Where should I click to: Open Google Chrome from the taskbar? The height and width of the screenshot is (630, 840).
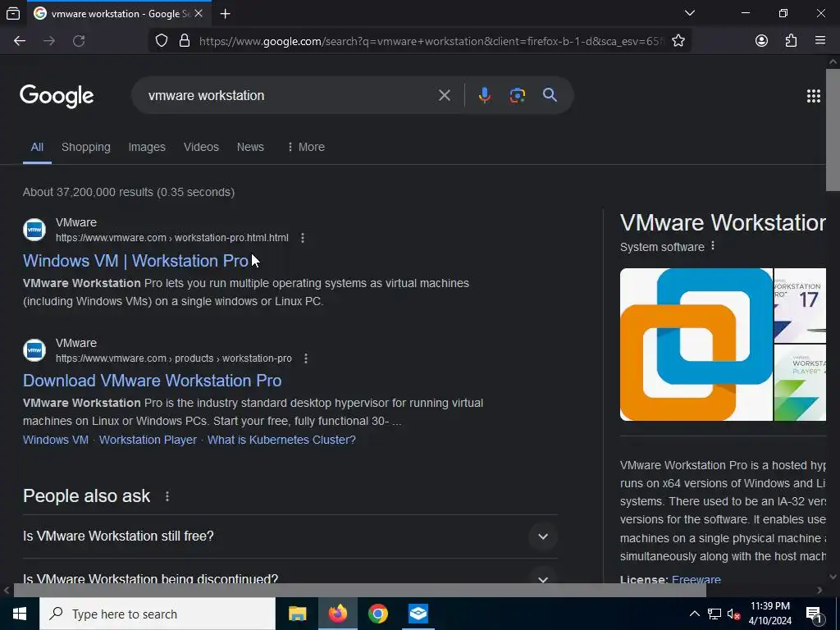point(377,614)
